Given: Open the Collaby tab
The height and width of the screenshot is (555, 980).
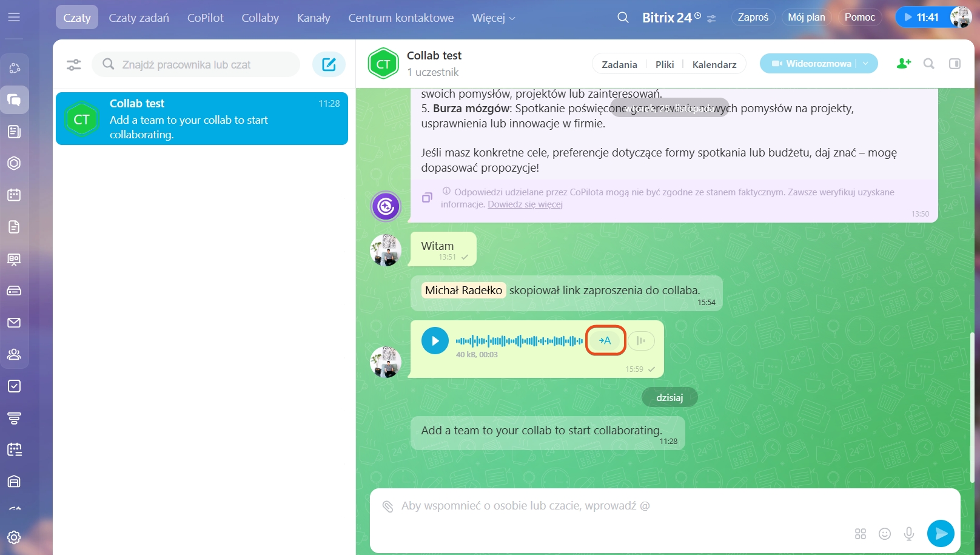Looking at the screenshot, I should click(260, 18).
